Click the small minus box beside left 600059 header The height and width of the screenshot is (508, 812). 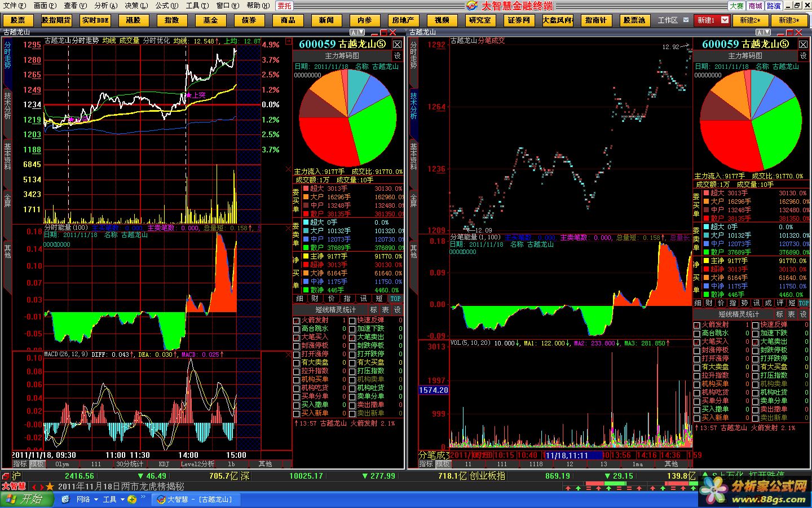(x=289, y=41)
